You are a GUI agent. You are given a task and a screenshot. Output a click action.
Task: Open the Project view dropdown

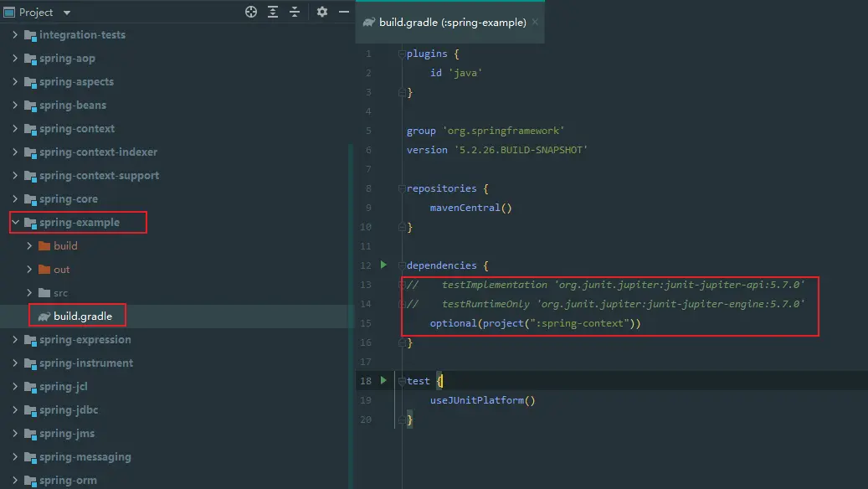pyautogui.click(x=67, y=13)
